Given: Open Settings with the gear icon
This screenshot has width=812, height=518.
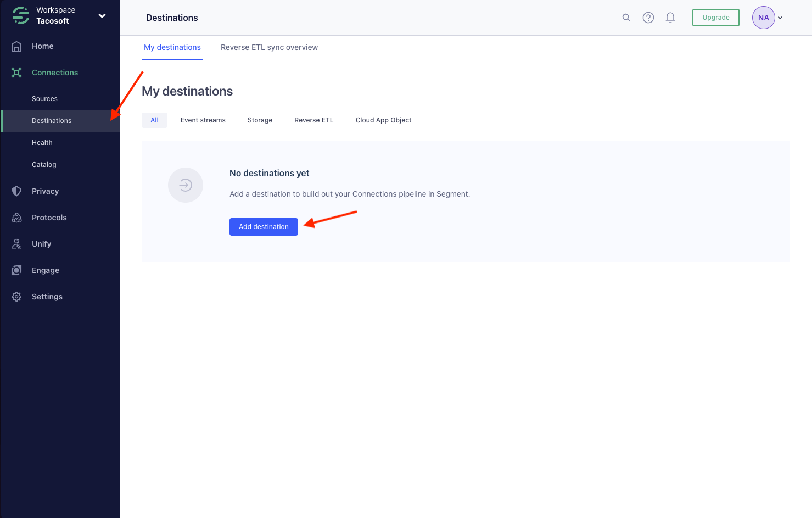Looking at the screenshot, I should (x=16, y=296).
